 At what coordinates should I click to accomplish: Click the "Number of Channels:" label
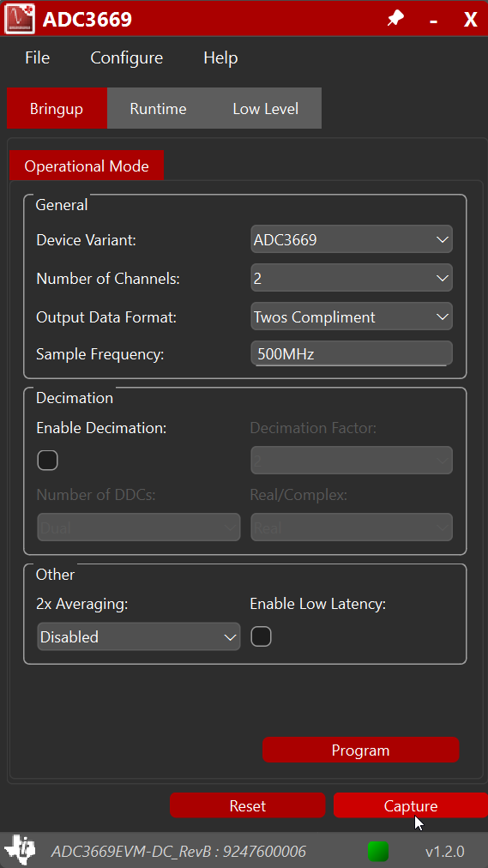(108, 279)
